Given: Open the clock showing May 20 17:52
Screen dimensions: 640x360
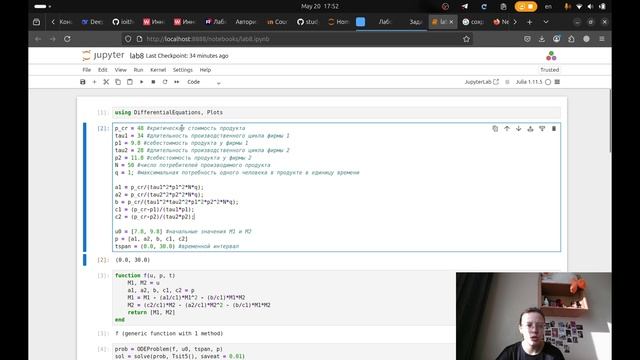Looking at the screenshot, I should pos(320,7).
